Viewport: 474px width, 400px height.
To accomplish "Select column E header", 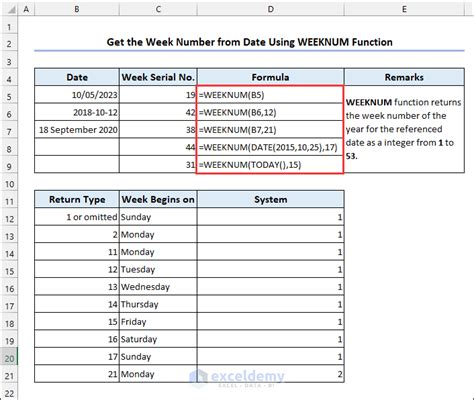I will point(404,9).
